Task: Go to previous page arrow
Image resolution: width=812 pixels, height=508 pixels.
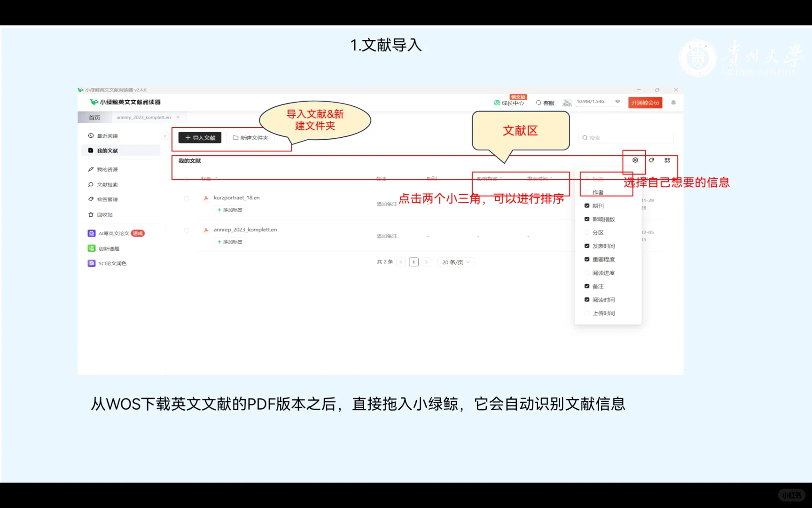Action: (401, 262)
